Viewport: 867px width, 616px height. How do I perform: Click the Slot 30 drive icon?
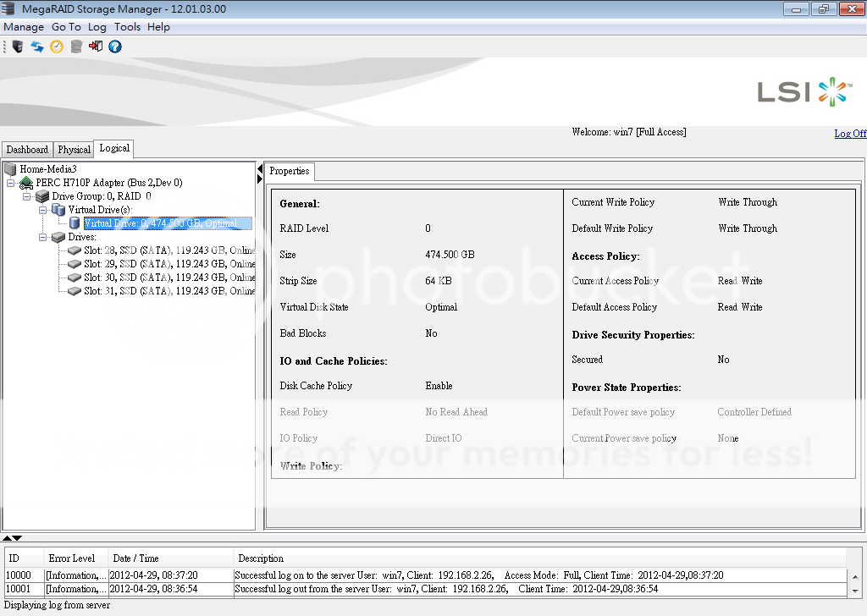(75, 278)
